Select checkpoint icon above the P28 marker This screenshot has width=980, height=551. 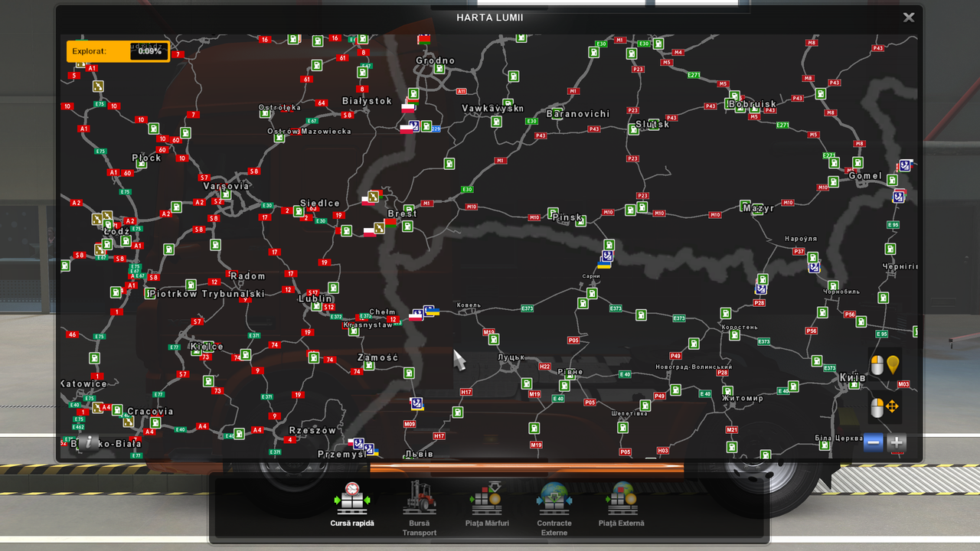[x=761, y=289]
